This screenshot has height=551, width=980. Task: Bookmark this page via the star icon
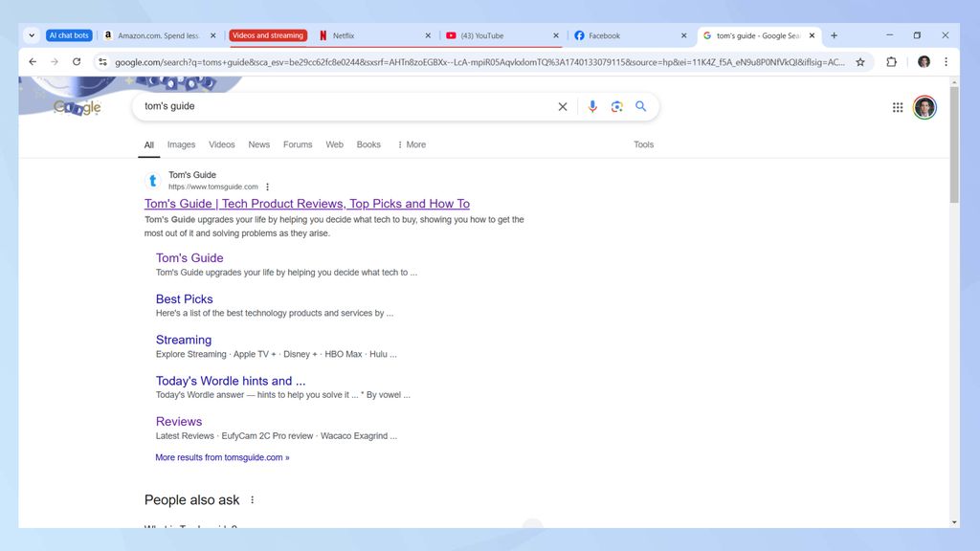coord(860,61)
